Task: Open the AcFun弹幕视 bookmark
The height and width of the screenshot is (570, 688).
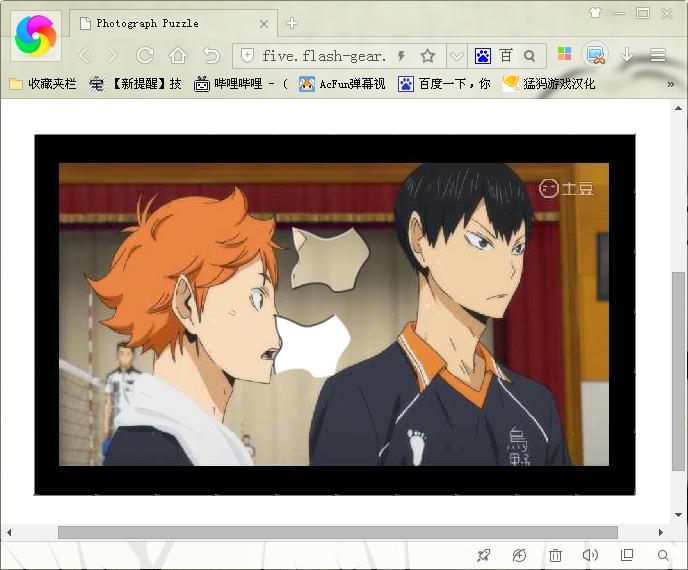Action: point(341,84)
